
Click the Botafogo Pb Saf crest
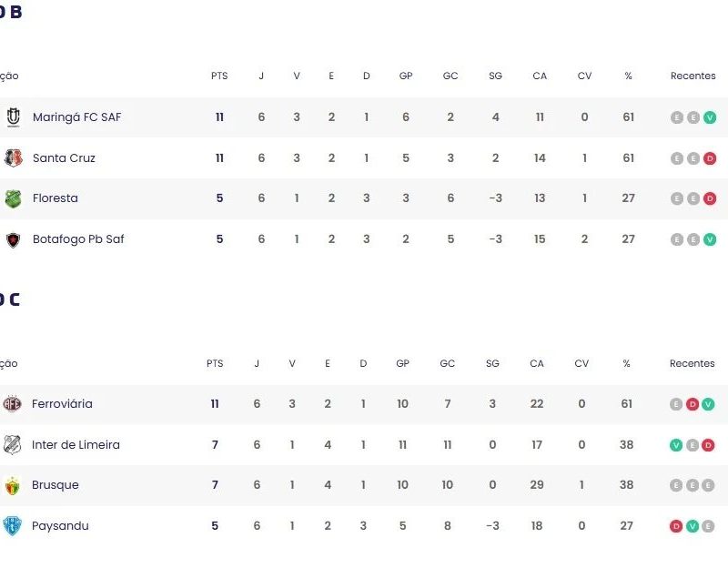pyautogui.click(x=13, y=239)
